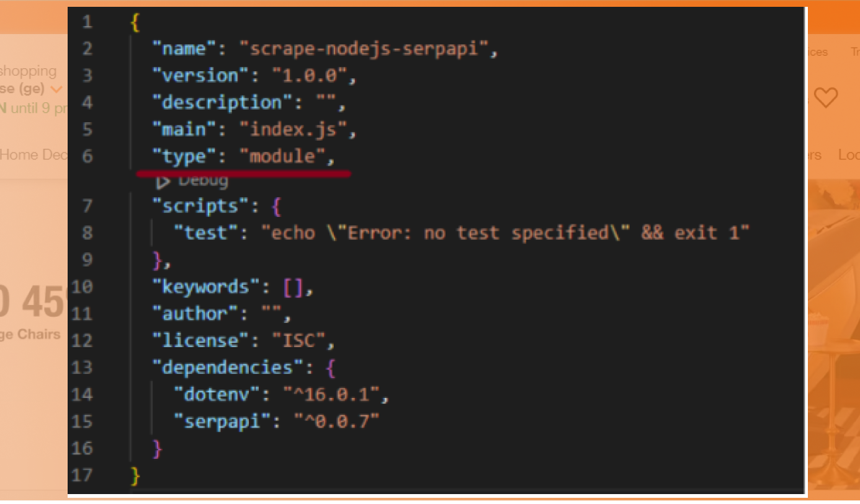Expand the "se (ge)" location dropdown chevron
Screen dimensions: 860x504
pos(56,89)
